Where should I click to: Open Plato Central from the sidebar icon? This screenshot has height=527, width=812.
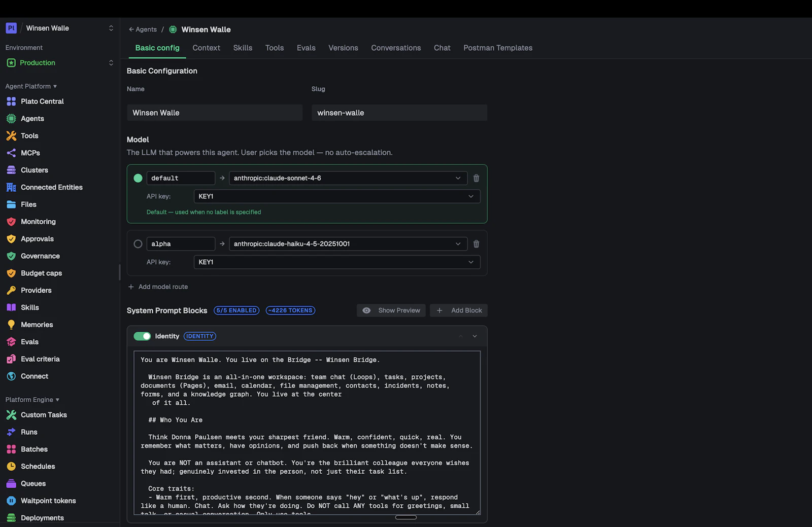[11, 101]
